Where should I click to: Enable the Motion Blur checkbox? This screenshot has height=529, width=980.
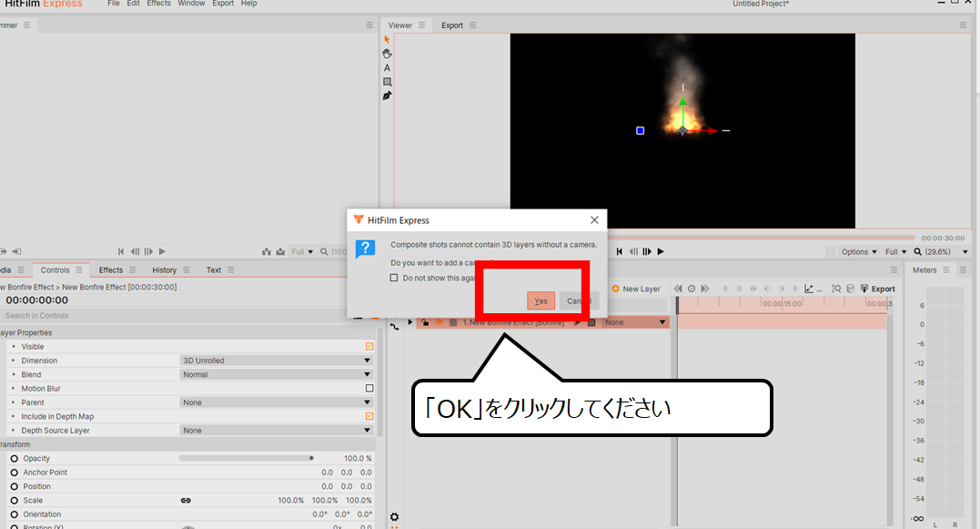pos(369,388)
